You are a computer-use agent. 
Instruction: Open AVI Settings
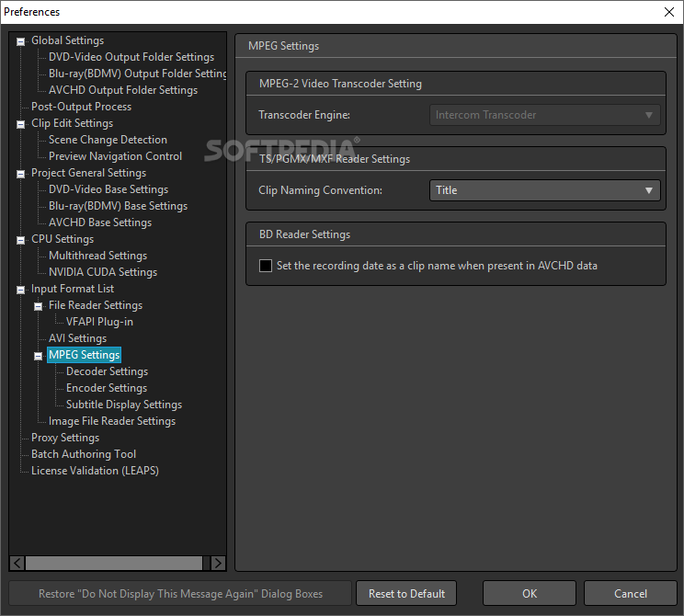pos(77,339)
